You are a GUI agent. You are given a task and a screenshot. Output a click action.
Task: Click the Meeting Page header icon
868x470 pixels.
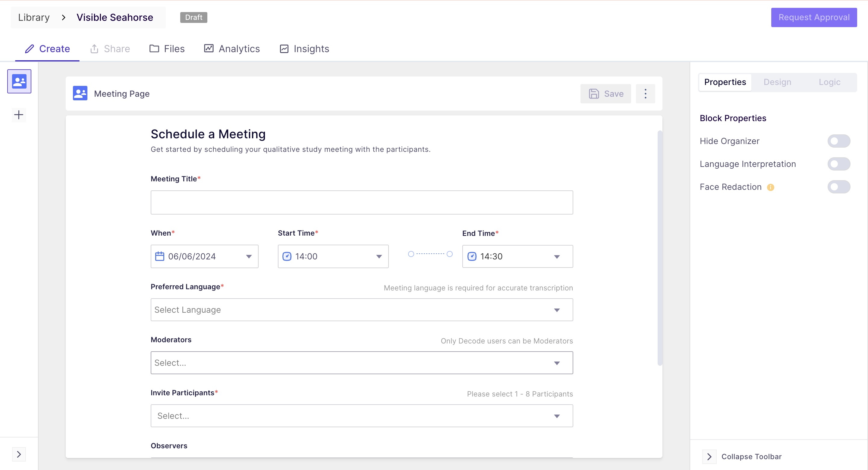coord(80,93)
